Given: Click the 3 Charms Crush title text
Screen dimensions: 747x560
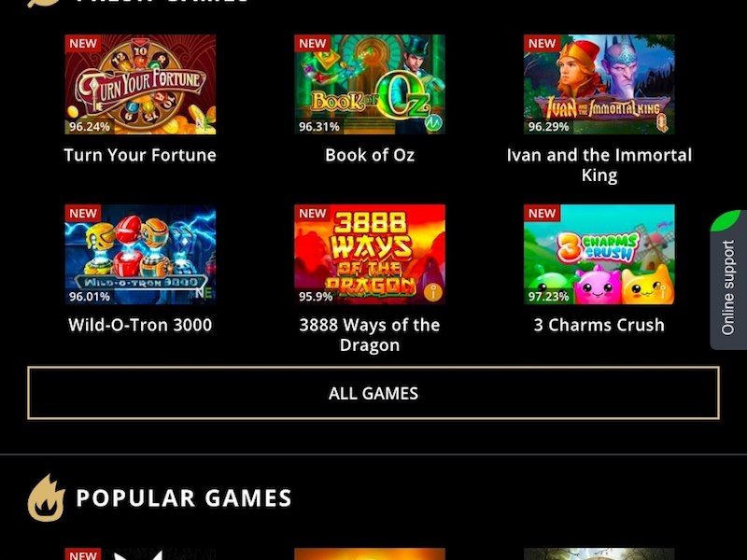Looking at the screenshot, I should [x=599, y=325].
